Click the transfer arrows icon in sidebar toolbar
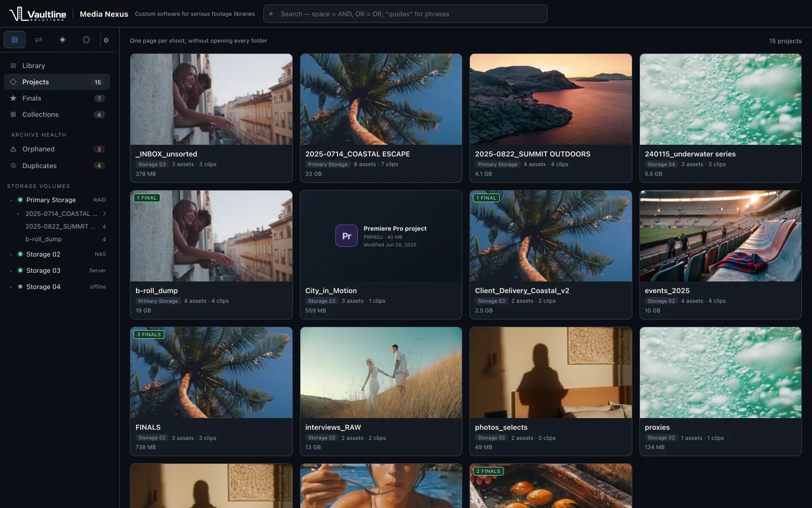Screen dimensions: 812x508 [x=39, y=40]
